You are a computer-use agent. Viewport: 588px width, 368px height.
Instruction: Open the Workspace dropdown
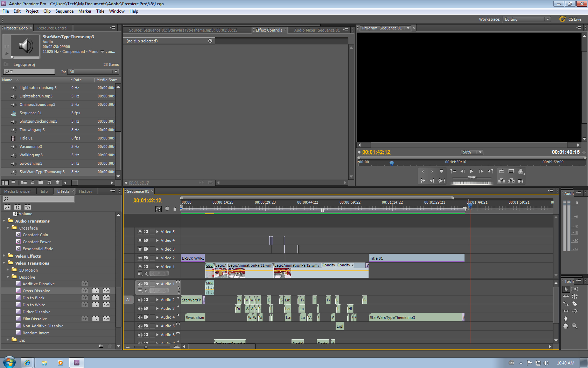pos(526,19)
